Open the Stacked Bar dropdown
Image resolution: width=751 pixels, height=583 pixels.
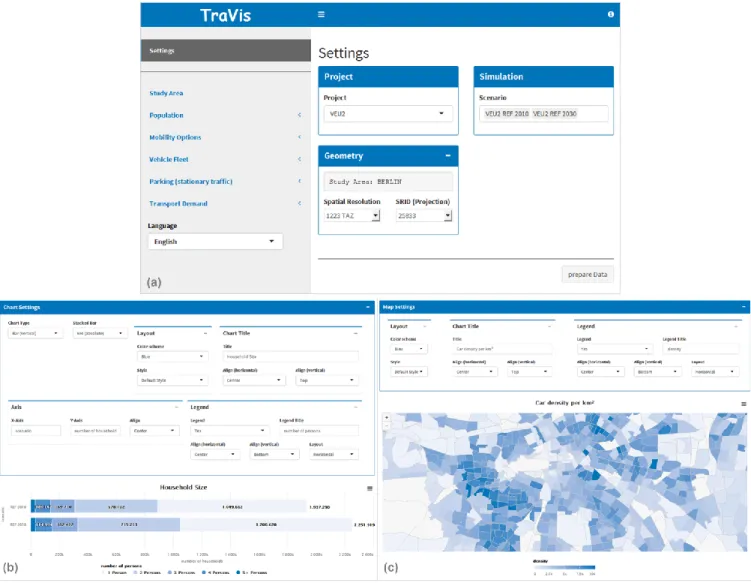point(100,333)
